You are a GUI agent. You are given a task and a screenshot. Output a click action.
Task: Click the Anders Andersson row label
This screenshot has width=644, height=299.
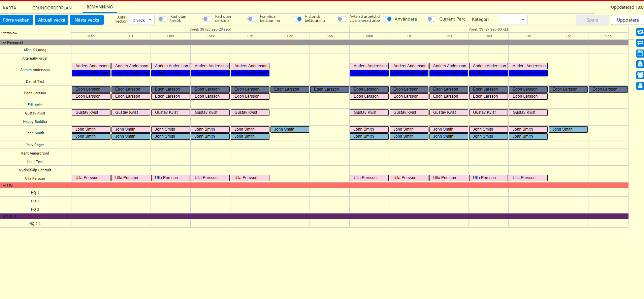pos(35,70)
